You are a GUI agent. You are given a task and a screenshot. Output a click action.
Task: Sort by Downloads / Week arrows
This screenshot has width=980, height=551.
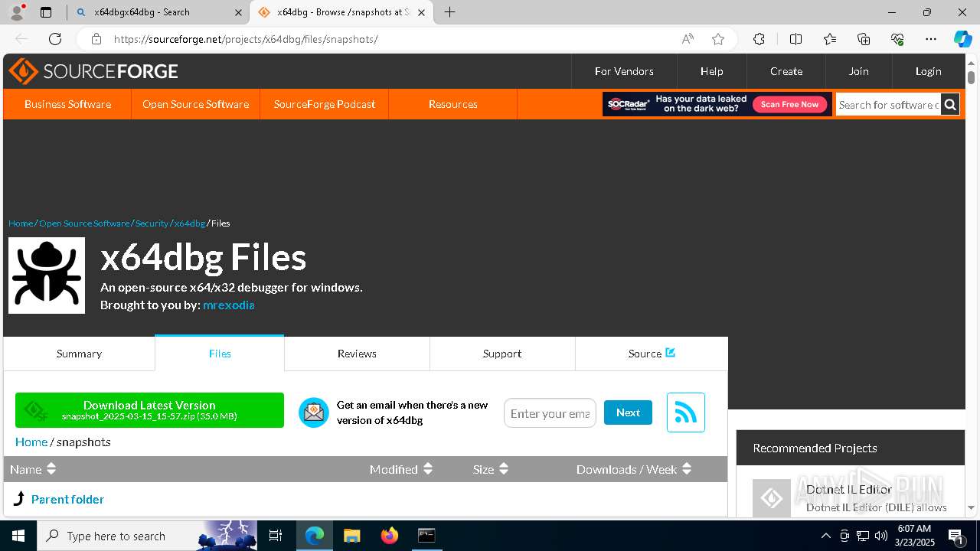(x=687, y=469)
